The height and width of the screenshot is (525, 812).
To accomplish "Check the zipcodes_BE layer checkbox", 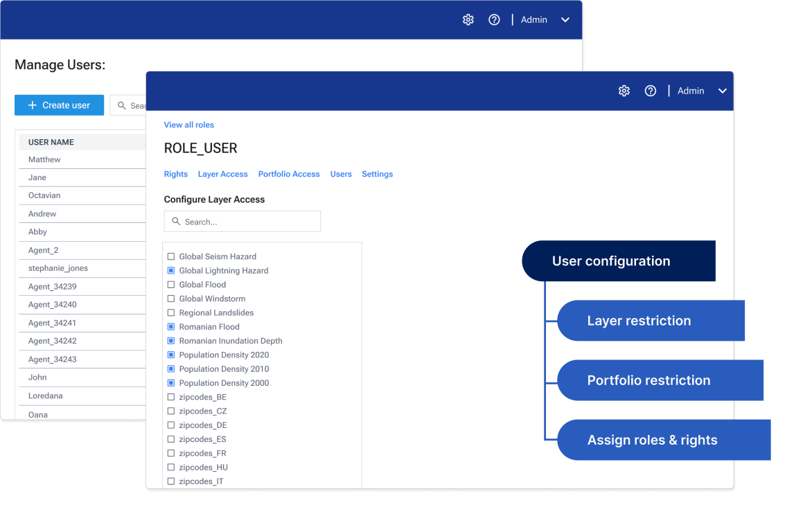I will click(170, 397).
